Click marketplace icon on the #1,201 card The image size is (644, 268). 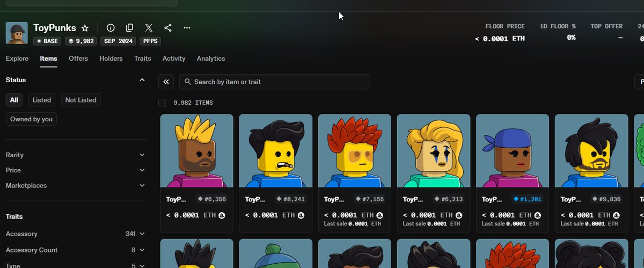[537, 215]
